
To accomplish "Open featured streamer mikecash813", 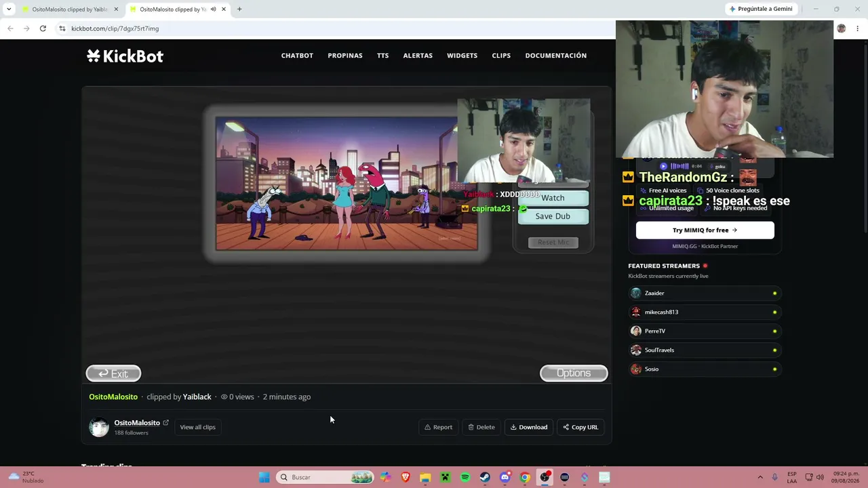I will pos(705,312).
